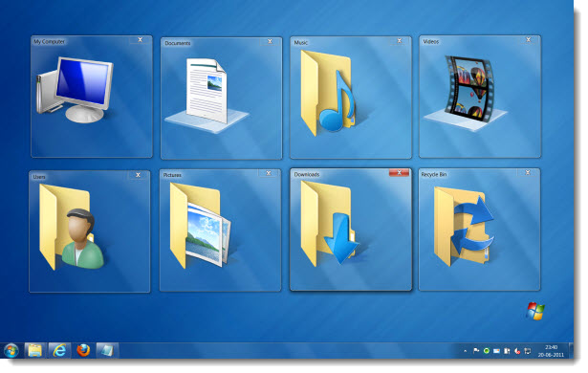Close the Music tile
This screenshot has height=373, width=588.
click(x=400, y=40)
